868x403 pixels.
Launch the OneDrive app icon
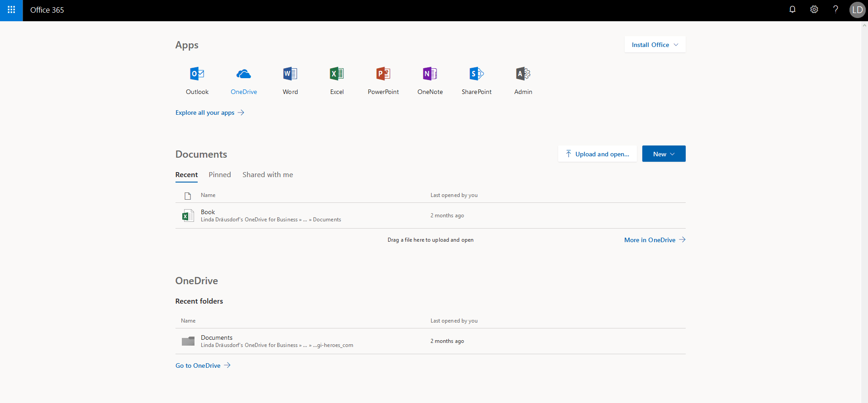click(x=244, y=74)
